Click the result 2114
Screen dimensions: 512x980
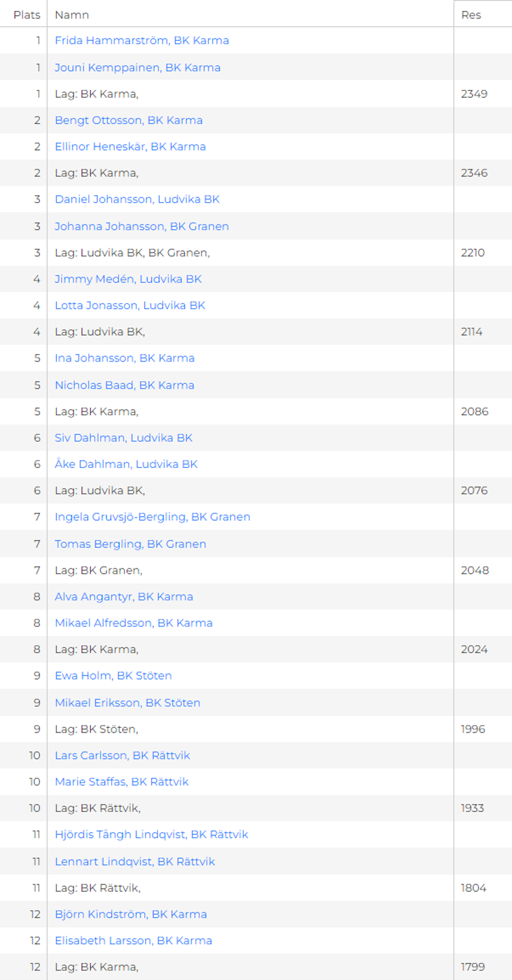click(x=472, y=332)
